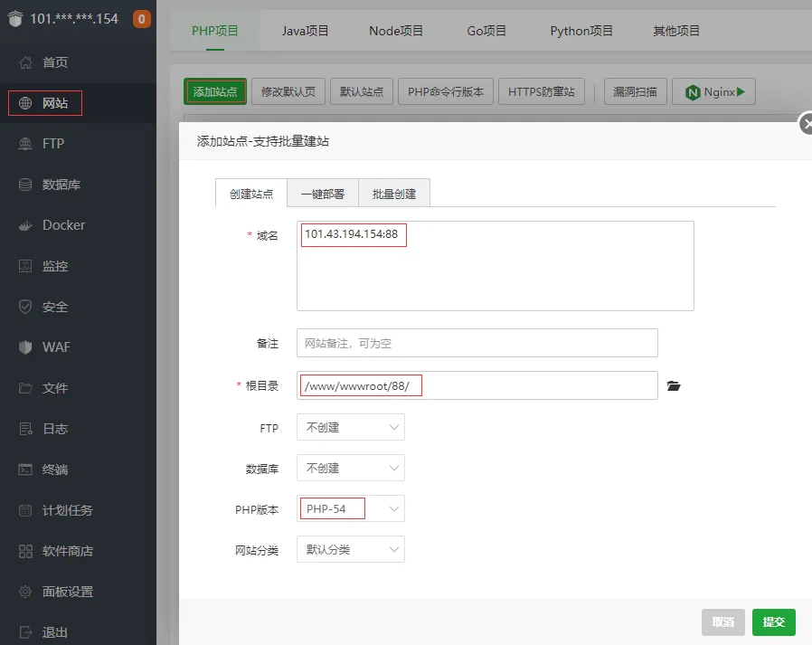The image size is (812, 645).
Task: Open the 数据库 creation dropdown
Action: point(351,468)
